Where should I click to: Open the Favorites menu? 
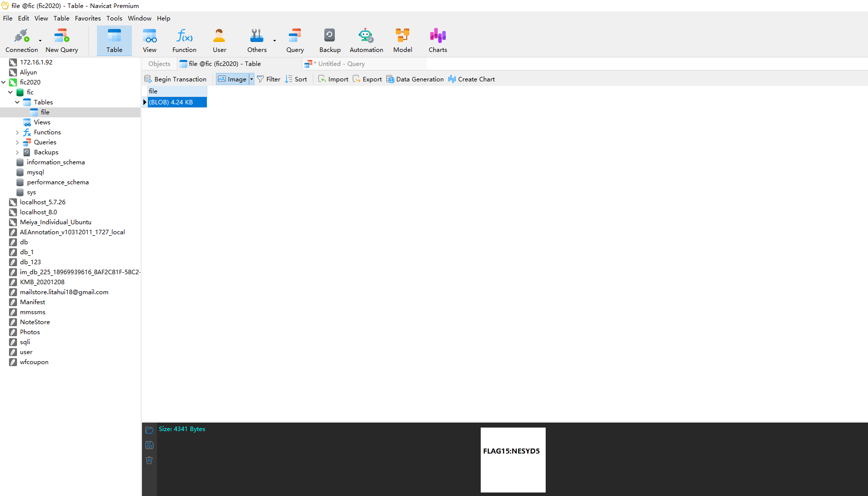coord(88,18)
